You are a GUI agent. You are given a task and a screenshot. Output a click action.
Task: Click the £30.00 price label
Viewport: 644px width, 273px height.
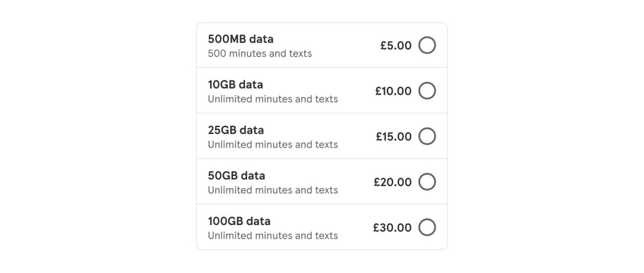(392, 228)
